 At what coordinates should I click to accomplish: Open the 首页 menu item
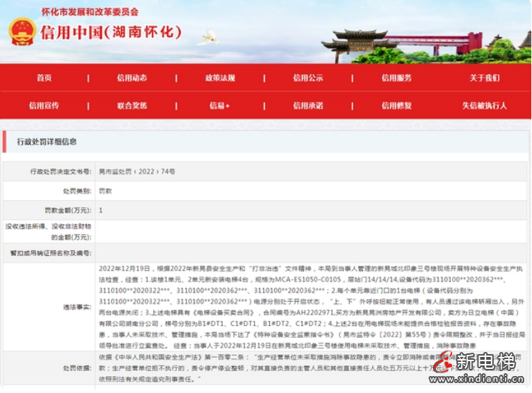[x=44, y=78]
